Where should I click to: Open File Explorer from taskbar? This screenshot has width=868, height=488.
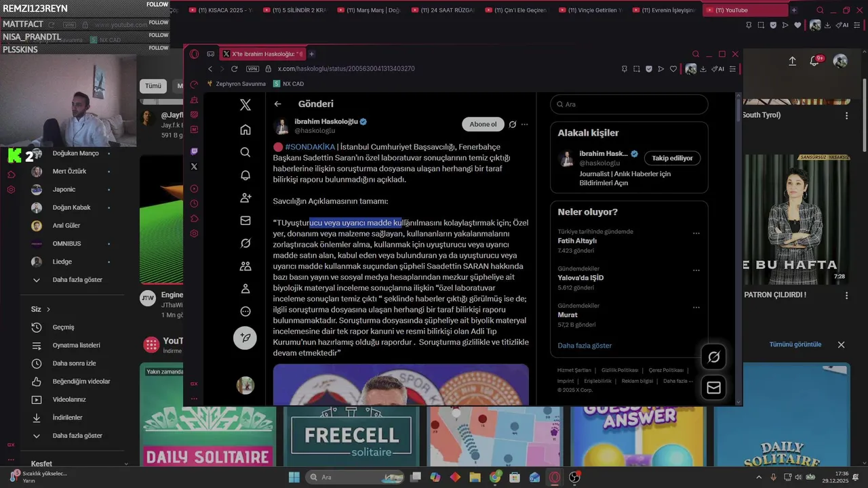coord(475,477)
